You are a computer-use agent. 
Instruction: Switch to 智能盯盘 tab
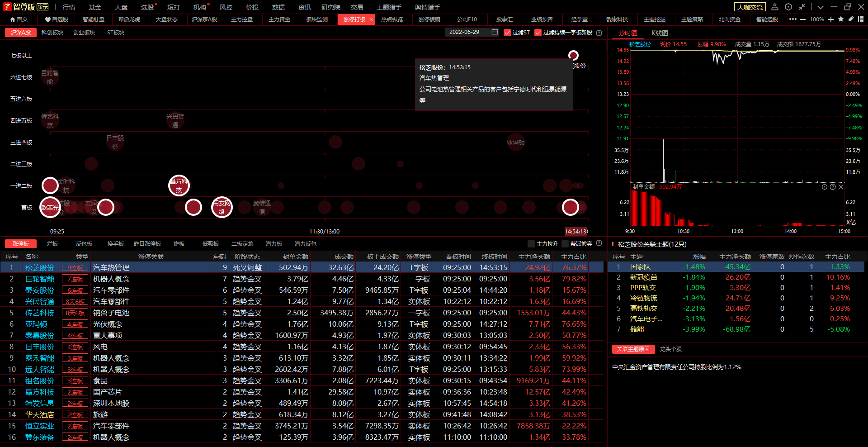[x=94, y=19]
